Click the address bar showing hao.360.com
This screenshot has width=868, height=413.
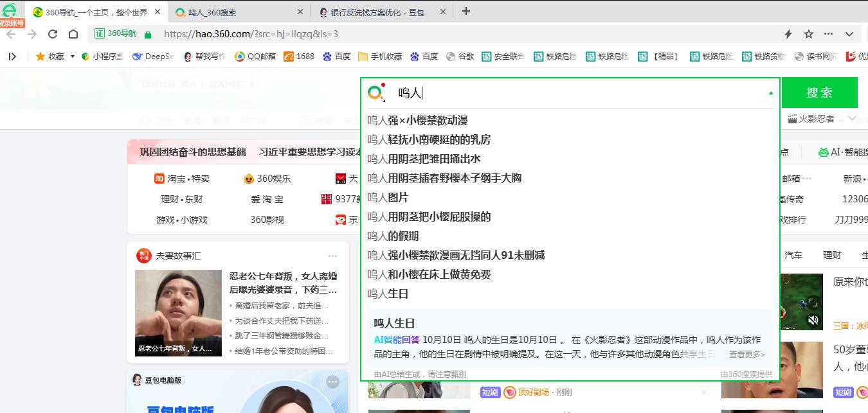coord(251,34)
